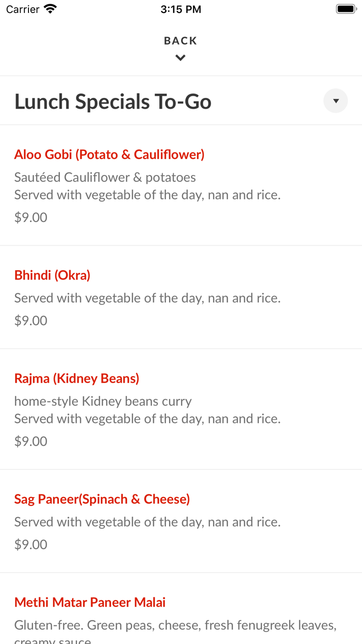Tap home-style Kidney beans curry description

(103, 401)
